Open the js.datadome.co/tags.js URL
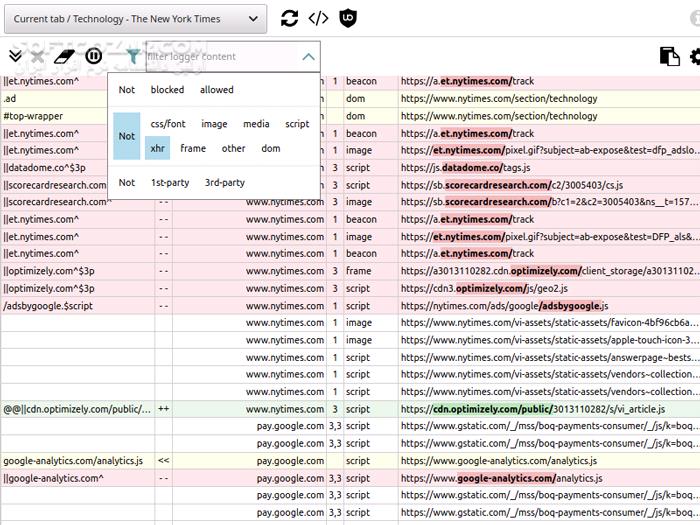Screen dimensions: 700x525 pyautogui.click(x=466, y=168)
